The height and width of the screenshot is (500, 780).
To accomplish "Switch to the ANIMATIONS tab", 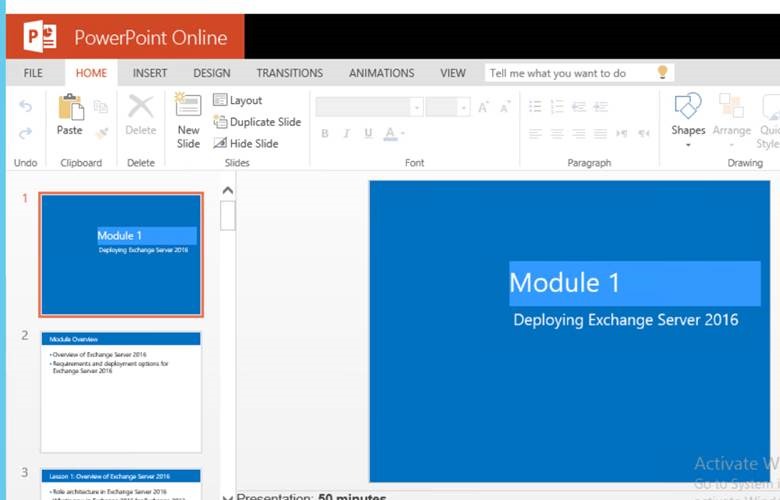I will click(x=382, y=73).
